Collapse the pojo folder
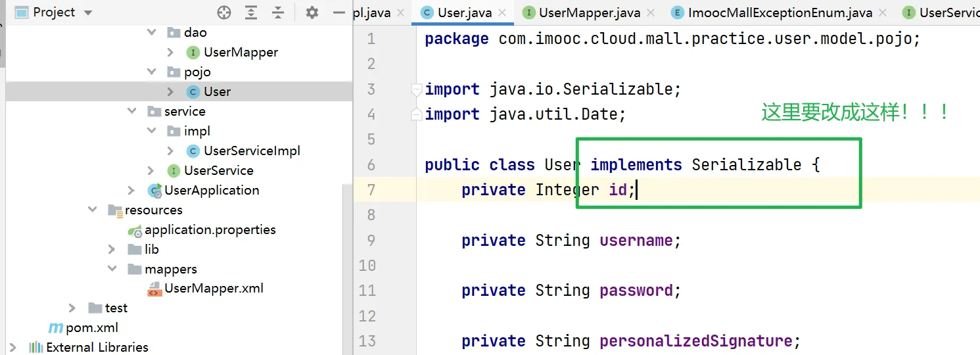The image size is (980, 355). 152,72
